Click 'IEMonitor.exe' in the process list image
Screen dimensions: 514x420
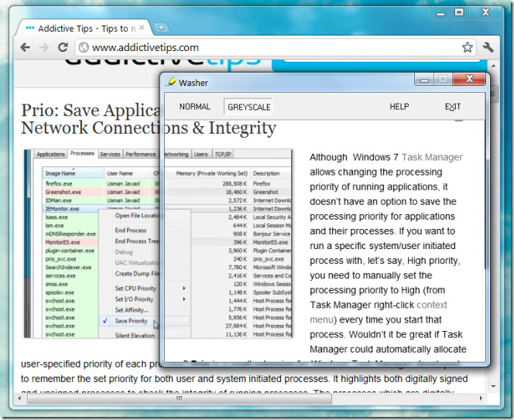click(x=62, y=209)
